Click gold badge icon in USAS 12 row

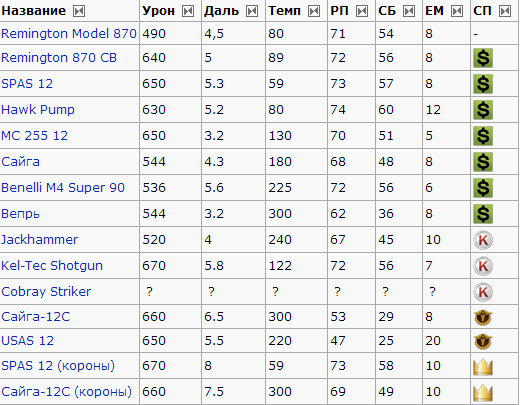tap(483, 341)
